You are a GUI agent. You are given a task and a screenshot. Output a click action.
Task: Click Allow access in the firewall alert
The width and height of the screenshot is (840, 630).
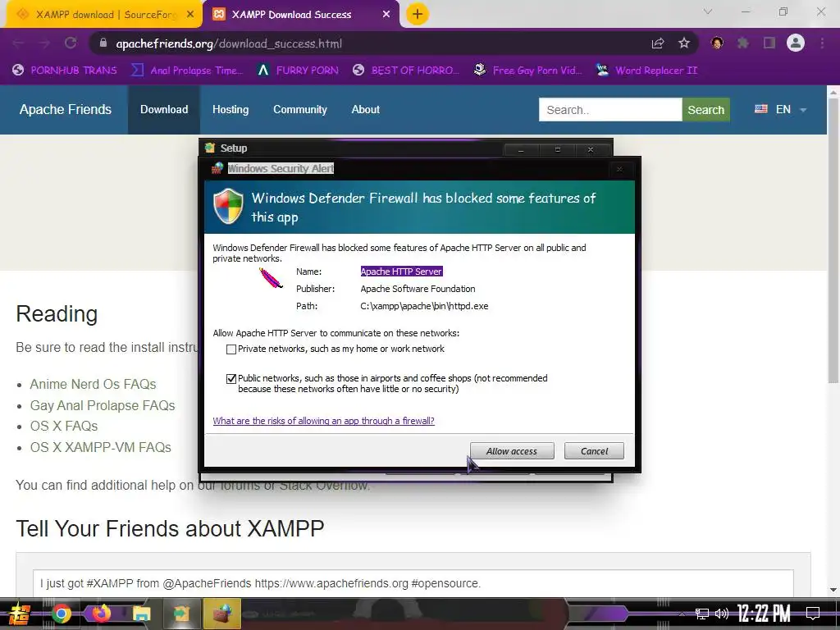tap(512, 451)
